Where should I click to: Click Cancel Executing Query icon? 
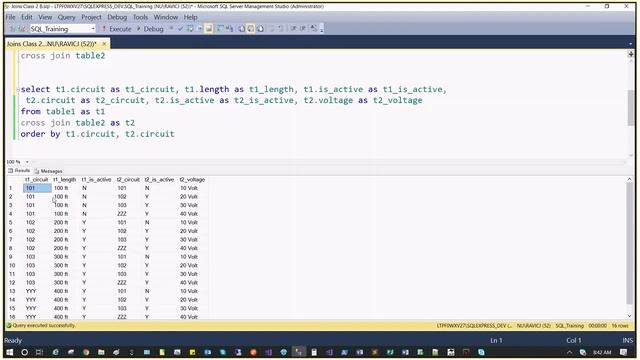[171, 29]
